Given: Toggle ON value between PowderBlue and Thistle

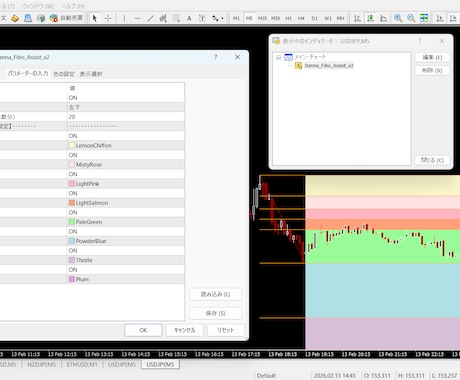Looking at the screenshot, I should (x=126, y=251).
